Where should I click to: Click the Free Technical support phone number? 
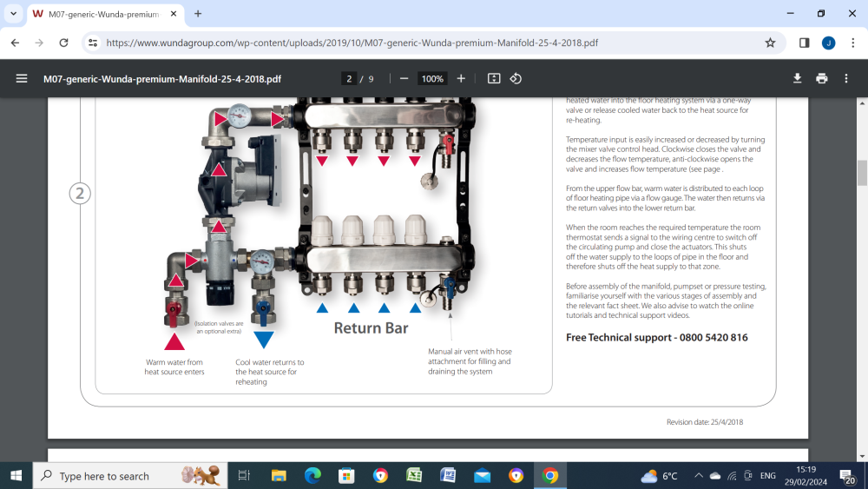[713, 337]
